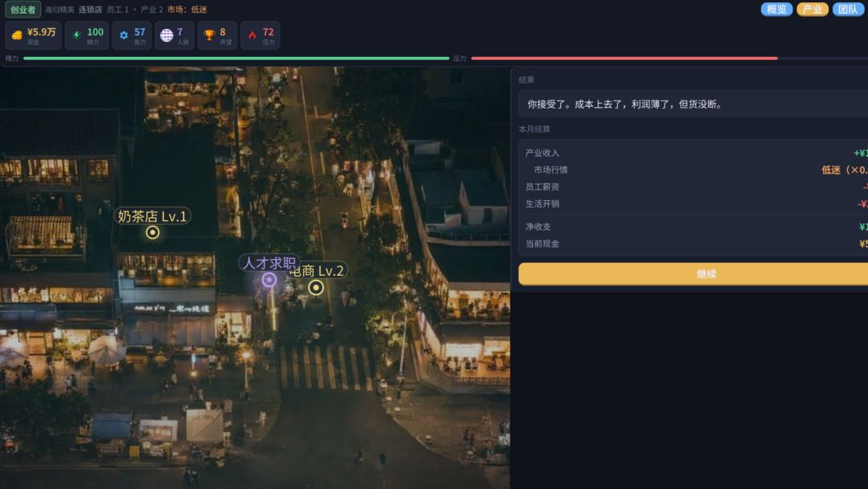Viewport: 868px width, 489px height.
Task: Click the result message text
Action: [624, 104]
